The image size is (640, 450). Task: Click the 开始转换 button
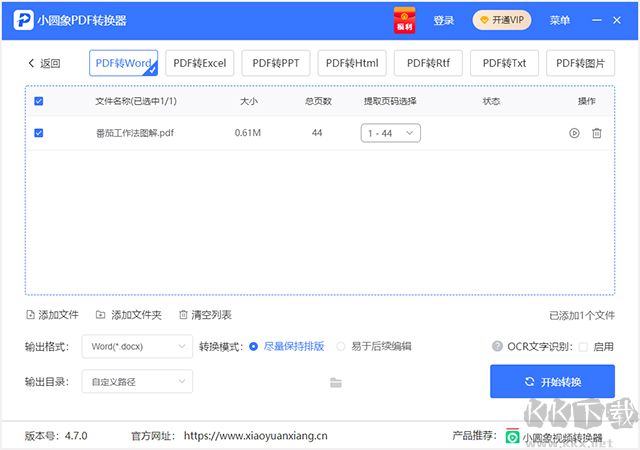click(552, 382)
